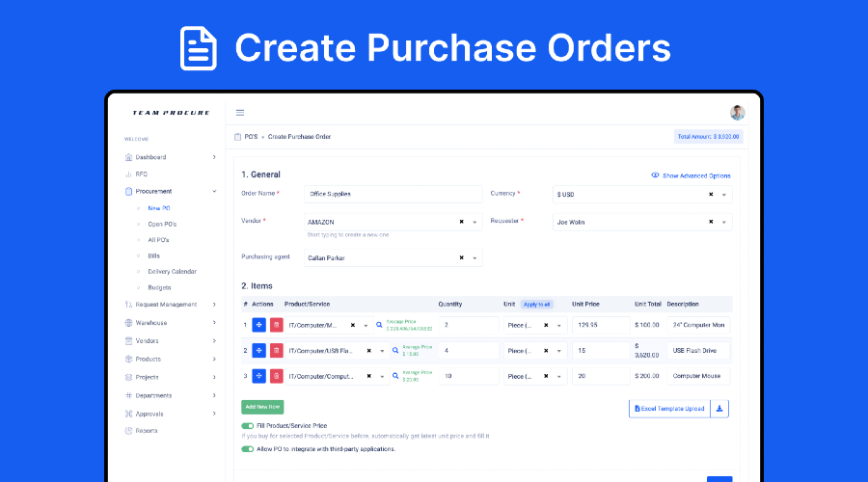Screen dimensions: 868x482
Task: Delete item row 2 with red trash icon
Action: 276,350
